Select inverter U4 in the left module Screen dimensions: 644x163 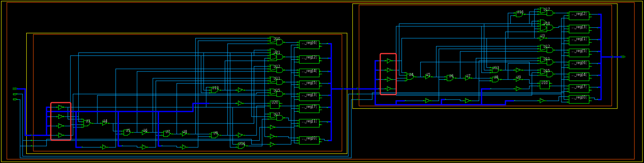point(104,123)
